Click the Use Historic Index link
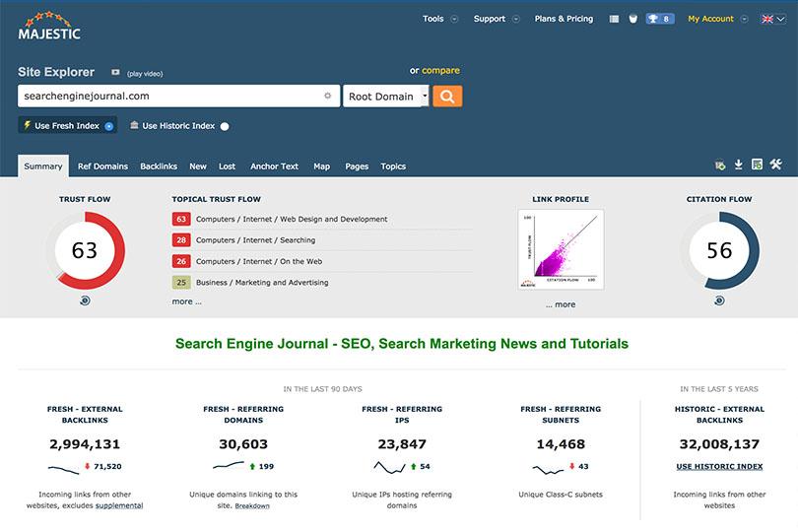 (719, 466)
